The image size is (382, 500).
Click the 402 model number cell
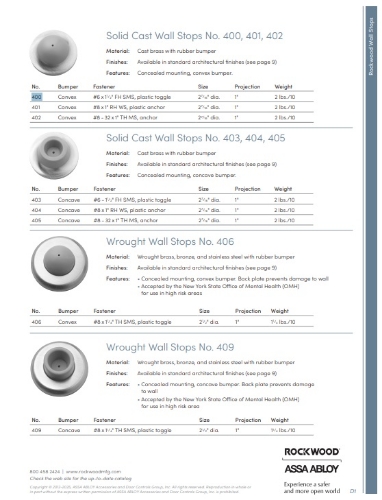tap(36, 118)
